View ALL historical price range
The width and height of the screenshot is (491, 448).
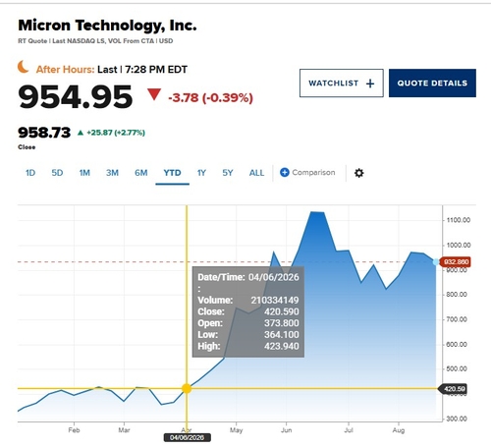tap(256, 173)
